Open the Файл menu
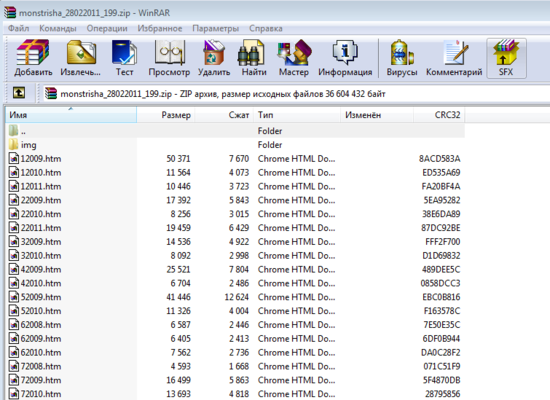 (18, 28)
